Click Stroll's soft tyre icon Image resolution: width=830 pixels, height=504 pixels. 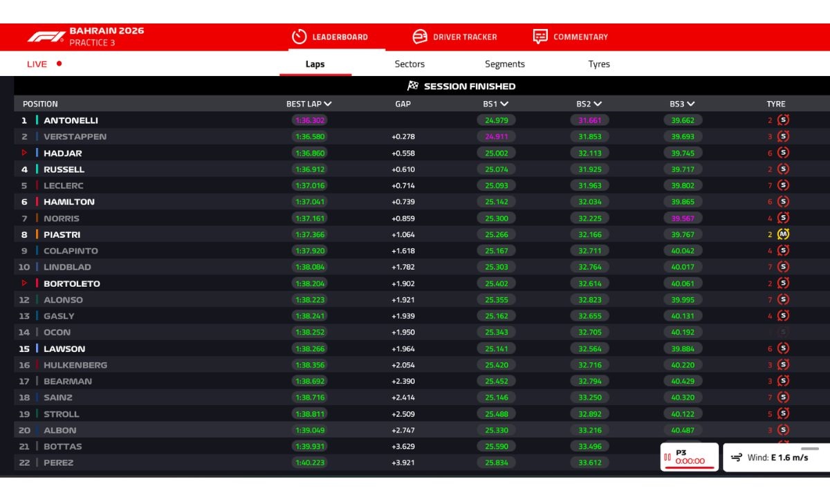coord(783,413)
